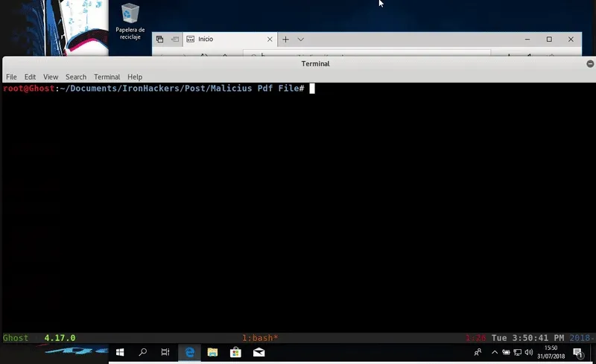Click the Windows Start button
Screen dimensions: 596x364
coord(119,352)
